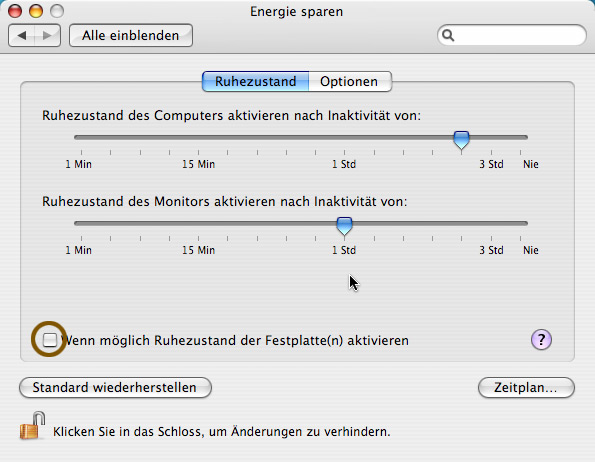Enable hard disk sleep checkbox
The width and height of the screenshot is (595, 462).
tap(50, 340)
